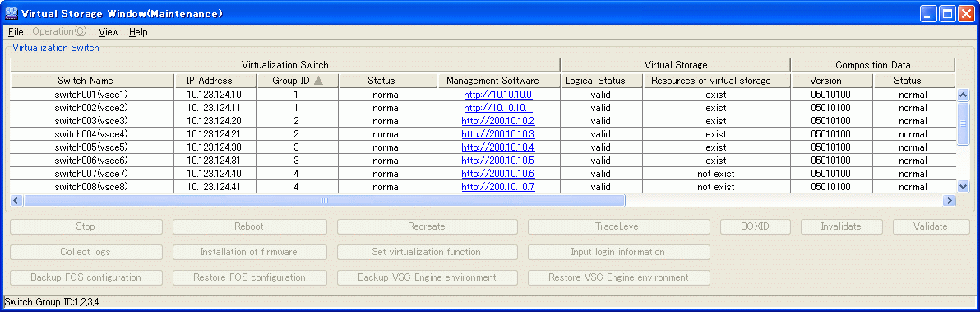Click the horizontal scrollbar right arrow

950,200
